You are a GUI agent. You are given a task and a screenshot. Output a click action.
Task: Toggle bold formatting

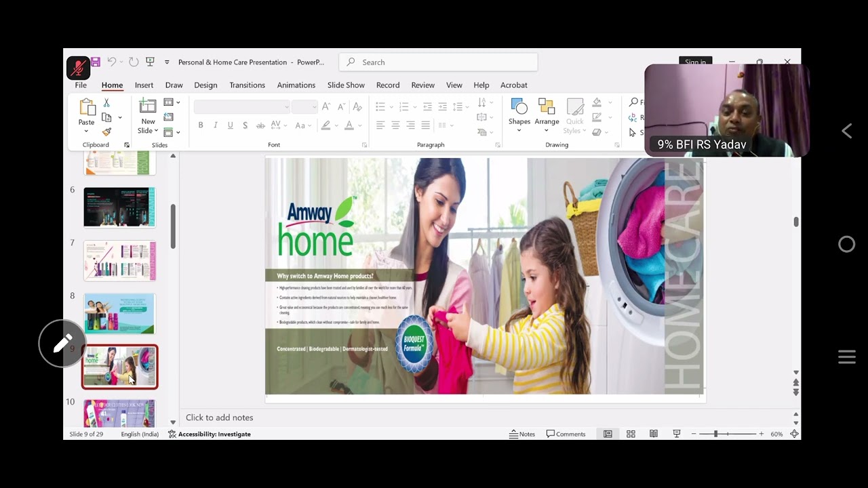(201, 125)
